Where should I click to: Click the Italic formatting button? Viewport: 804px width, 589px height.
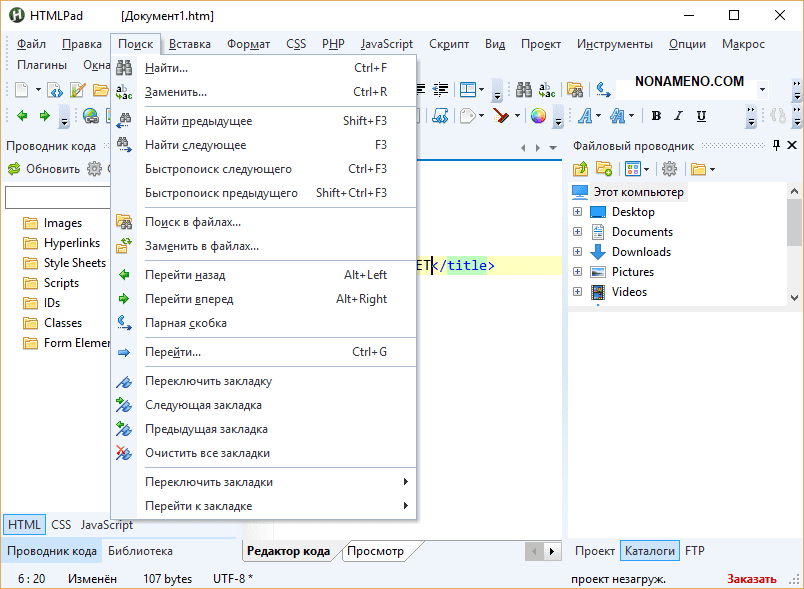point(679,116)
